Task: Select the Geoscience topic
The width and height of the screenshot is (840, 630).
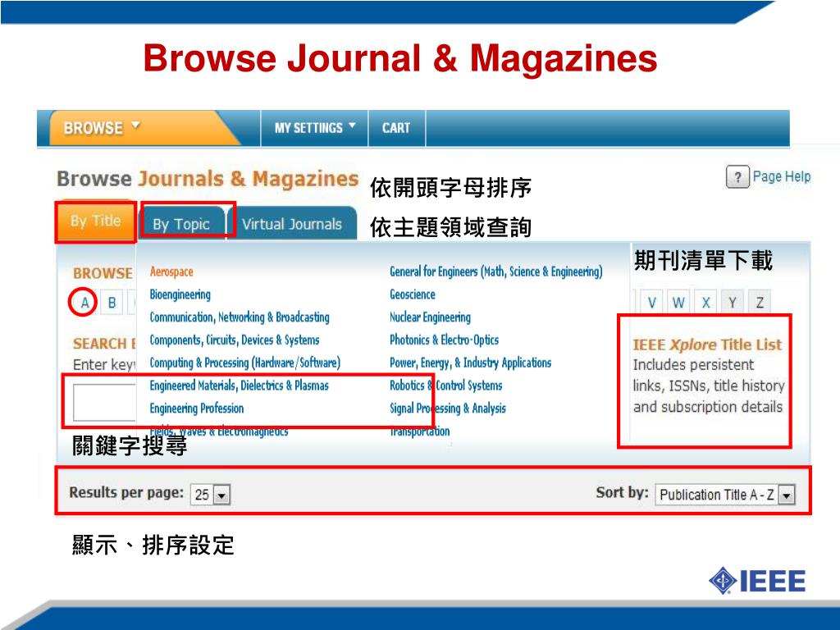Action: tap(413, 294)
